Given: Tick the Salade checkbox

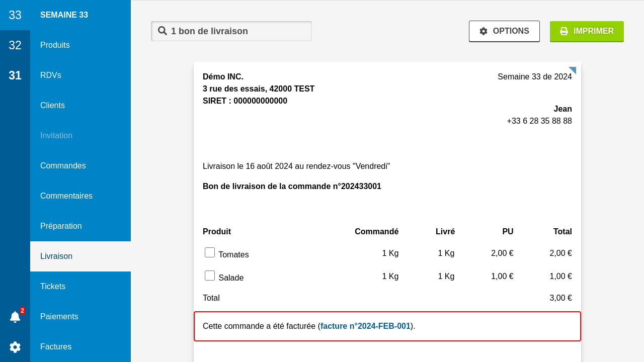Looking at the screenshot, I should (x=210, y=276).
